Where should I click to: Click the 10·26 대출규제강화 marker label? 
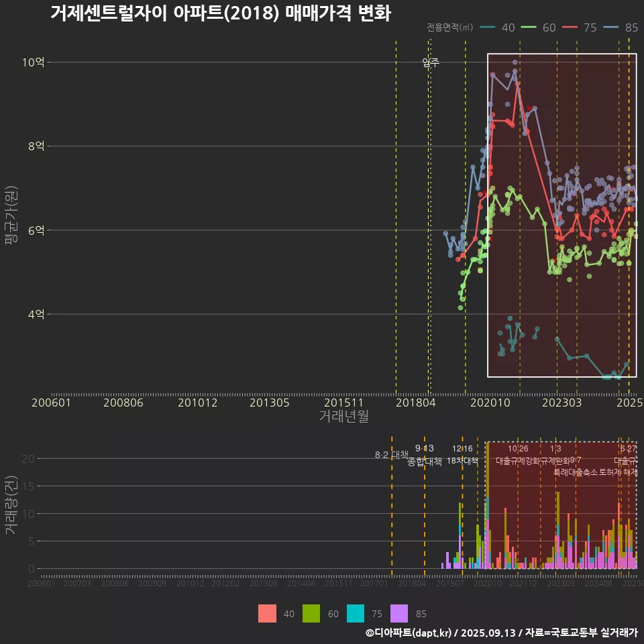click(518, 455)
